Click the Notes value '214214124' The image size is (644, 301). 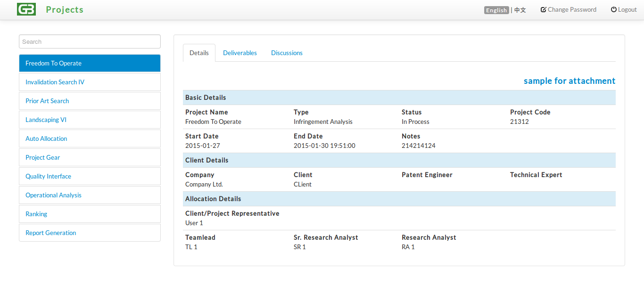coord(419,146)
